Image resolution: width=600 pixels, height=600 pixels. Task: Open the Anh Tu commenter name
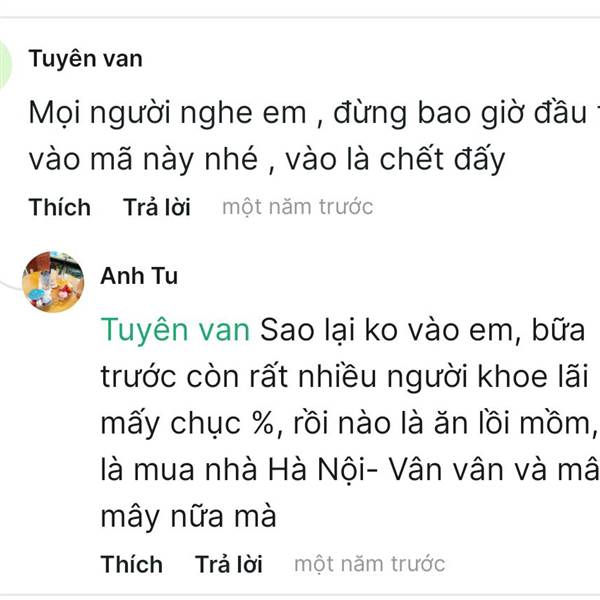coord(139,276)
